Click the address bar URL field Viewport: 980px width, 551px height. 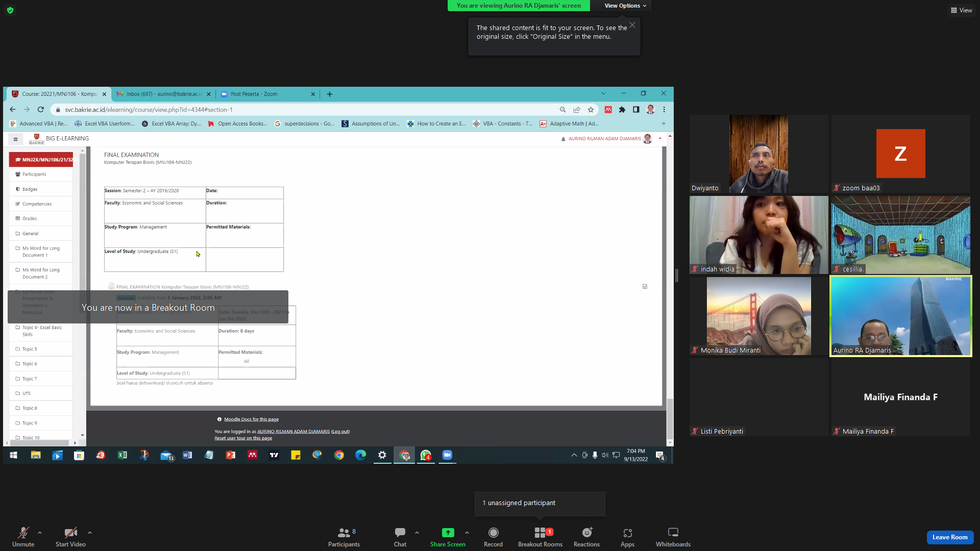[x=306, y=110]
